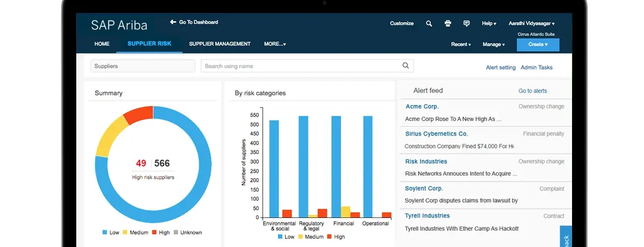Toggle Unknown legend swatch under donut chart
The height and width of the screenshot is (247, 644).
(x=176, y=232)
